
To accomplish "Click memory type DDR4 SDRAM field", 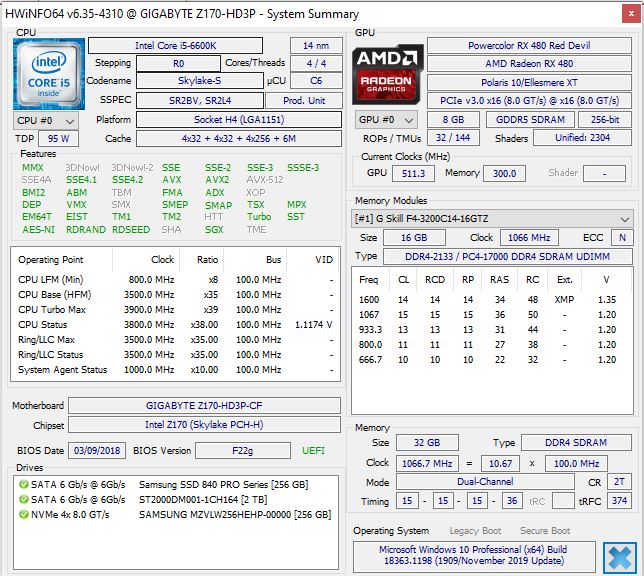I will [576, 442].
